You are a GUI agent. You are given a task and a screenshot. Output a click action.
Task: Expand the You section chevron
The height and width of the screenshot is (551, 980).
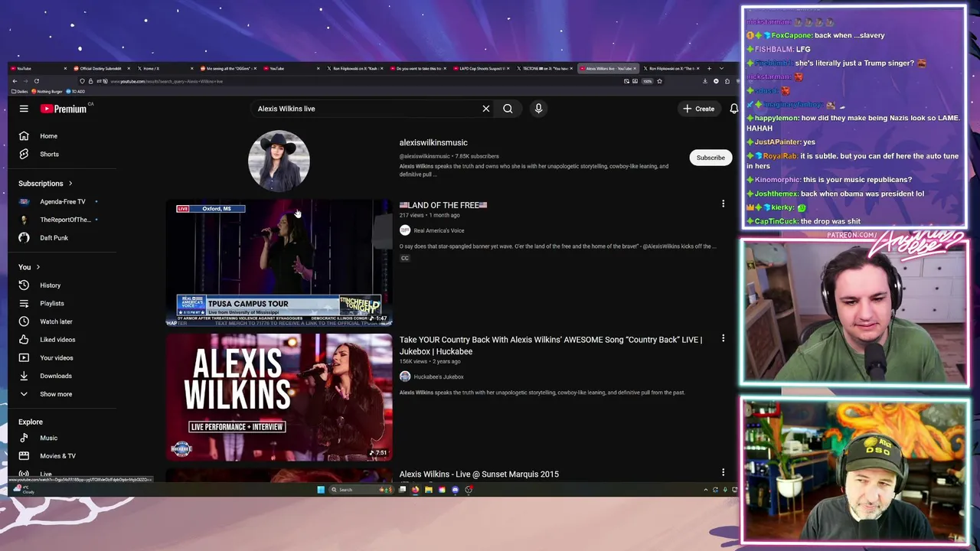[x=38, y=267]
